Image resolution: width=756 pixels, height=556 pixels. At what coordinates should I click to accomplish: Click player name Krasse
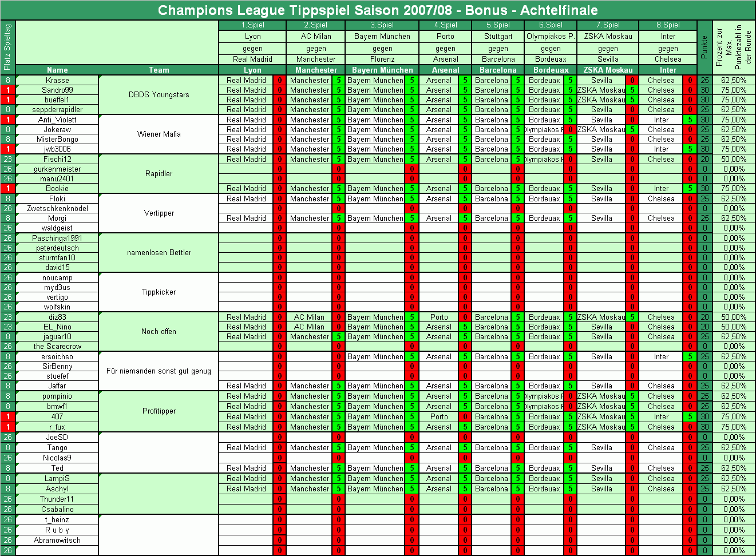click(57, 81)
